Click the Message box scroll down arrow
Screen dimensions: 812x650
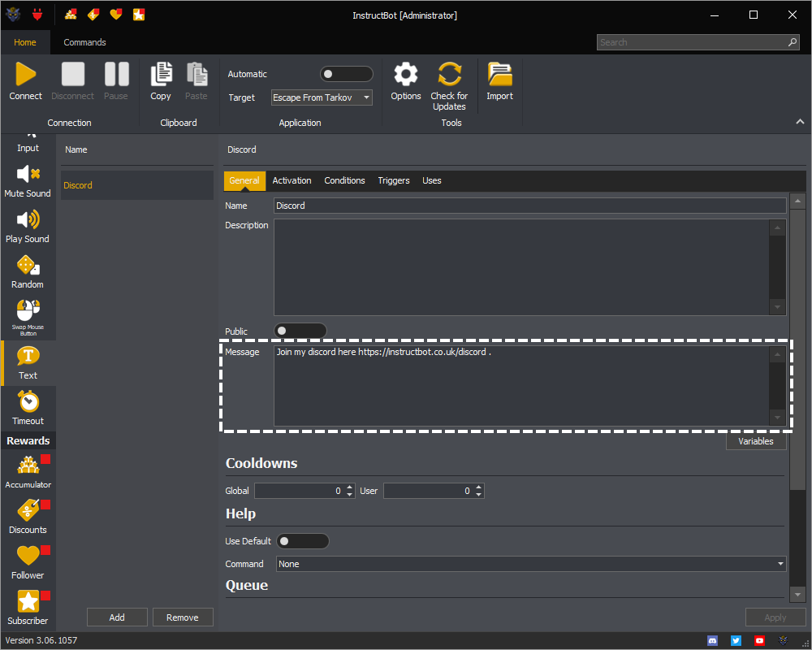point(777,418)
